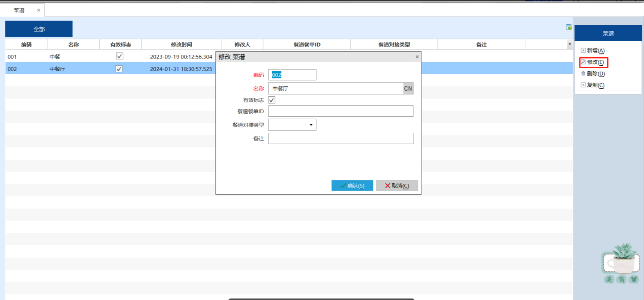
Task: Click the 餐道餐单ID input field
Action: (x=341, y=111)
